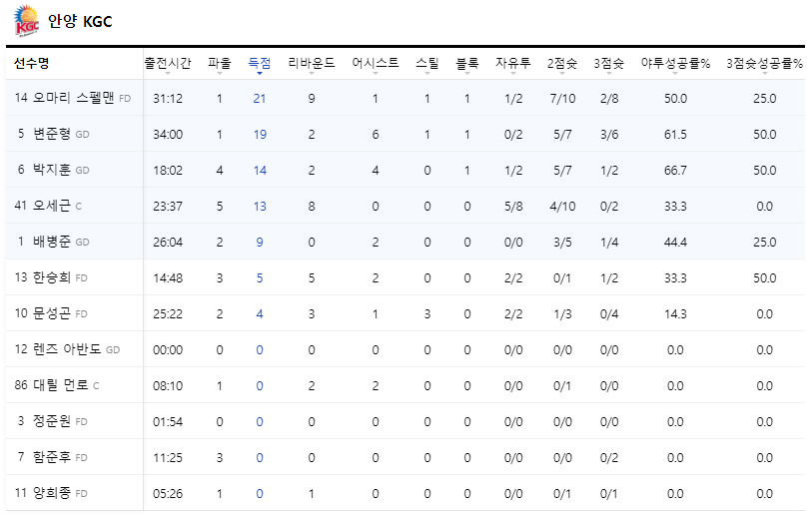Select player 대릴 먼로 name
812x517 pixels.
61,385
